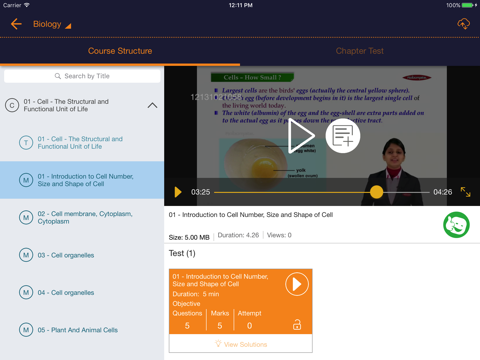The width and height of the screenshot is (480, 360).
Task: Click the unplayed part of the video progress bar
Action: (407, 192)
